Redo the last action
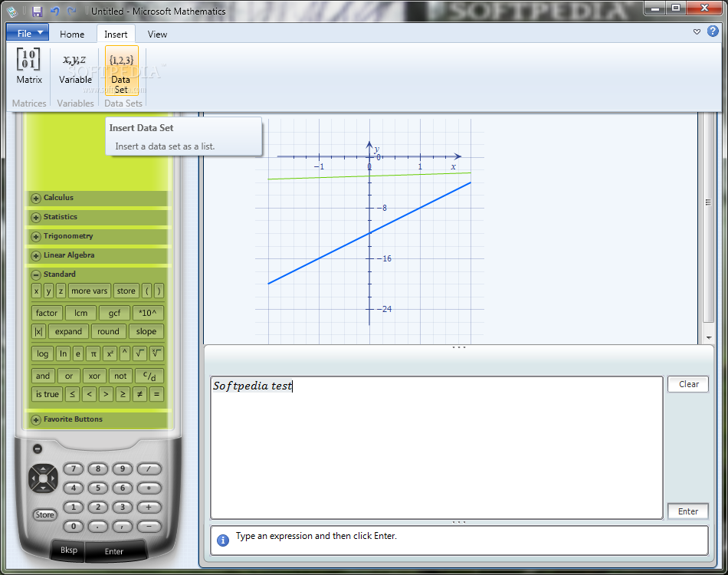This screenshot has height=575, width=728. coord(71,11)
